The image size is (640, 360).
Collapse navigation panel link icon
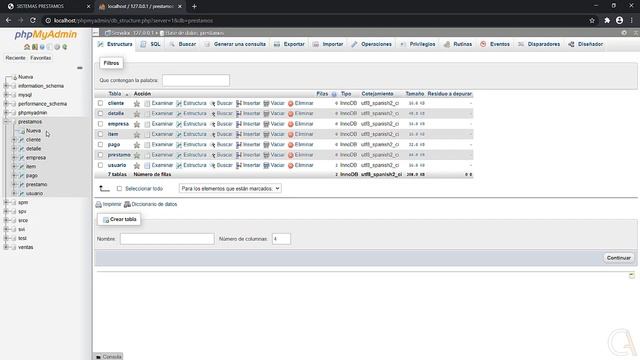point(80,68)
